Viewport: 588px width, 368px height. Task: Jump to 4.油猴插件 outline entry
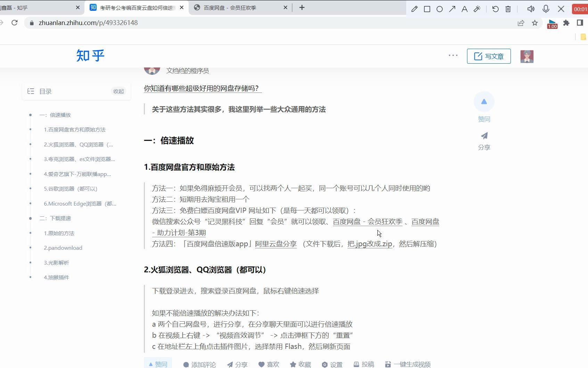56,277
